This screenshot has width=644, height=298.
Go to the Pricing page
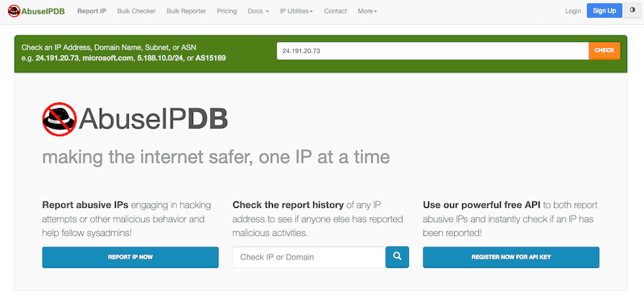click(227, 11)
